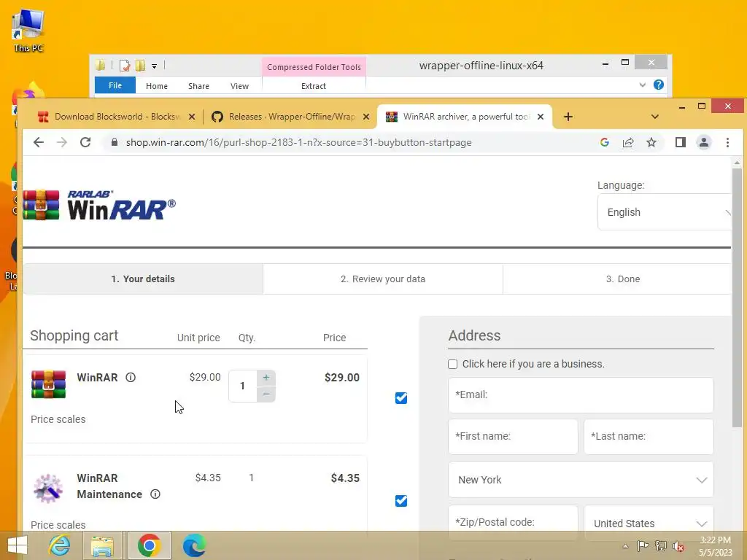This screenshot has width=747, height=560.
Task: Click Price scales under WinRAR Maintenance
Action: tap(58, 525)
